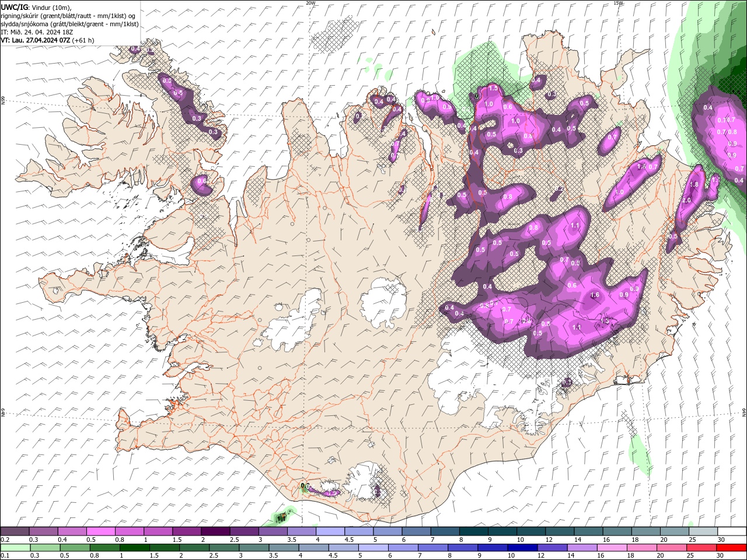Viewport: 747px width, 560px height.
Task: Click the palest green bottom-row swatch between 0.1 and 0.3
Action: (15, 548)
